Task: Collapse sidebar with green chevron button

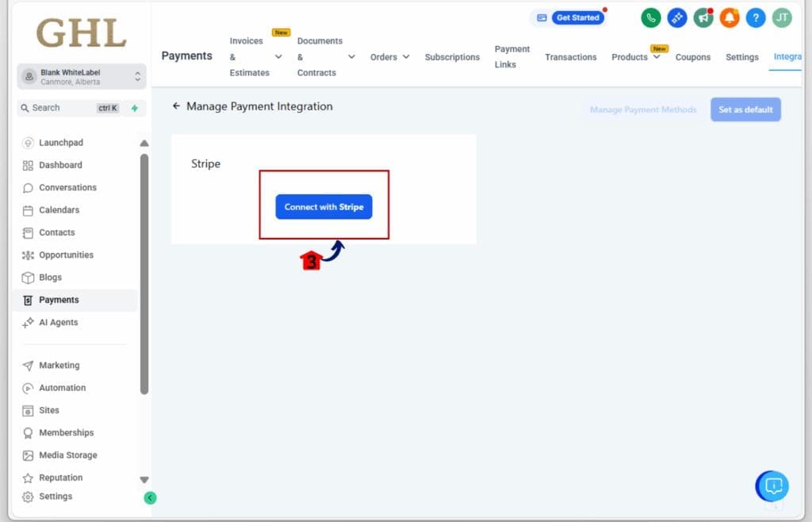Action: point(150,497)
